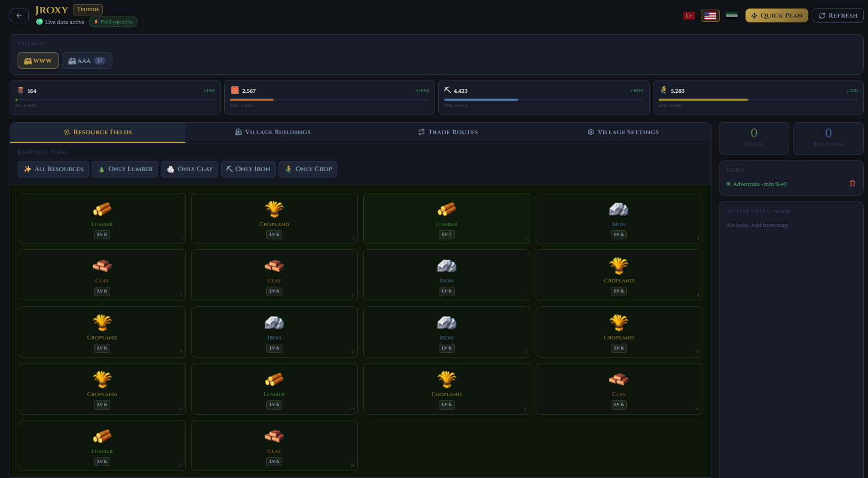Click the Cropland icon in field 8
This screenshot has height=478, width=868.
click(619, 266)
